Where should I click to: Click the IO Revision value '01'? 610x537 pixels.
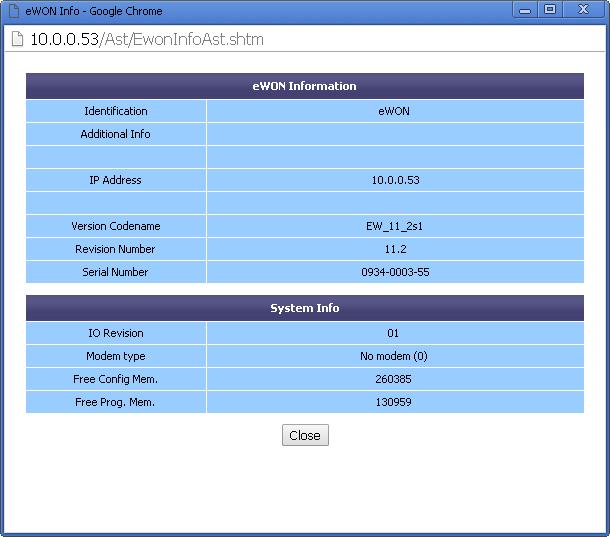393,333
